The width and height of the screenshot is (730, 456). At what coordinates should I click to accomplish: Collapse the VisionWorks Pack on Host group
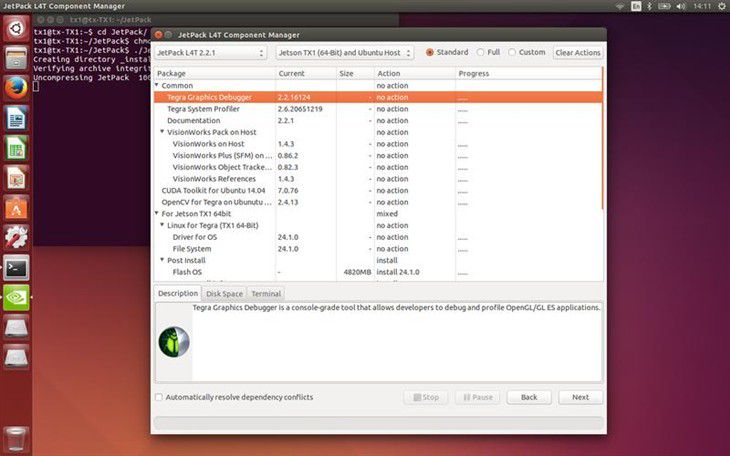point(162,132)
